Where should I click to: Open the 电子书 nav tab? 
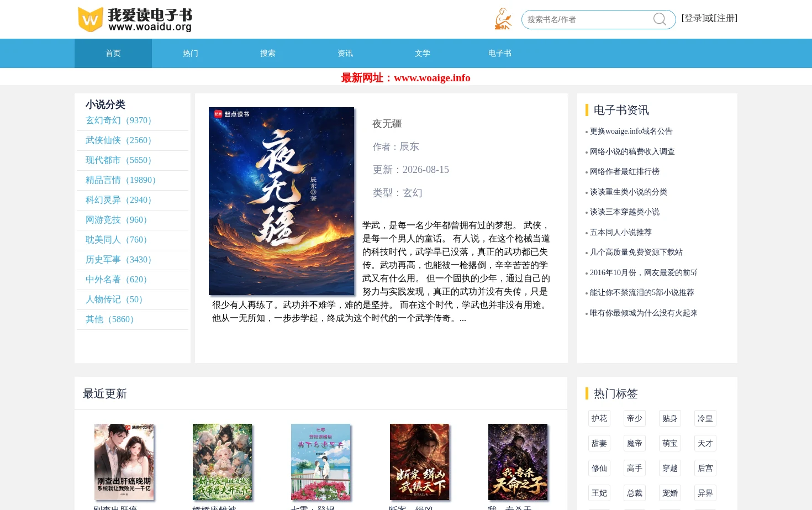coord(500,53)
